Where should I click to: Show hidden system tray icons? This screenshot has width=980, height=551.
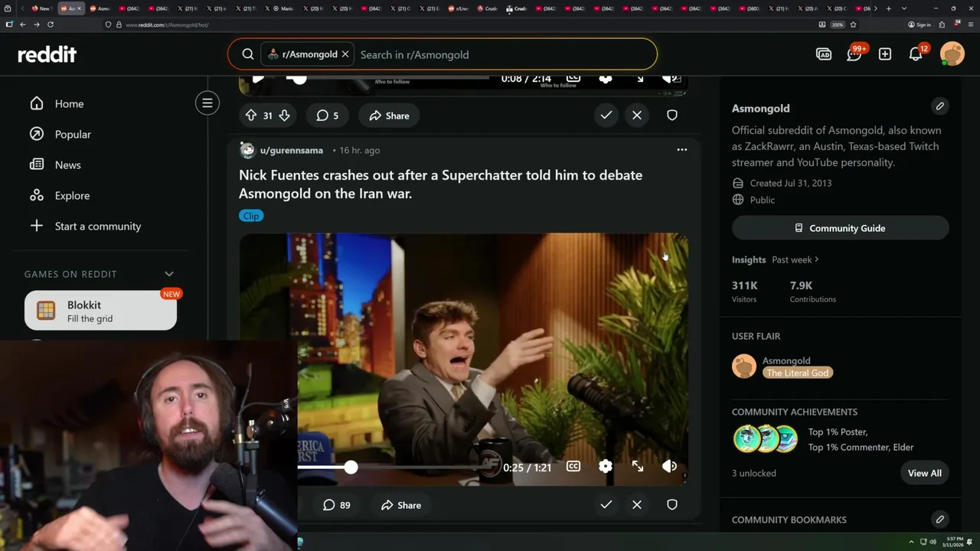[911, 542]
